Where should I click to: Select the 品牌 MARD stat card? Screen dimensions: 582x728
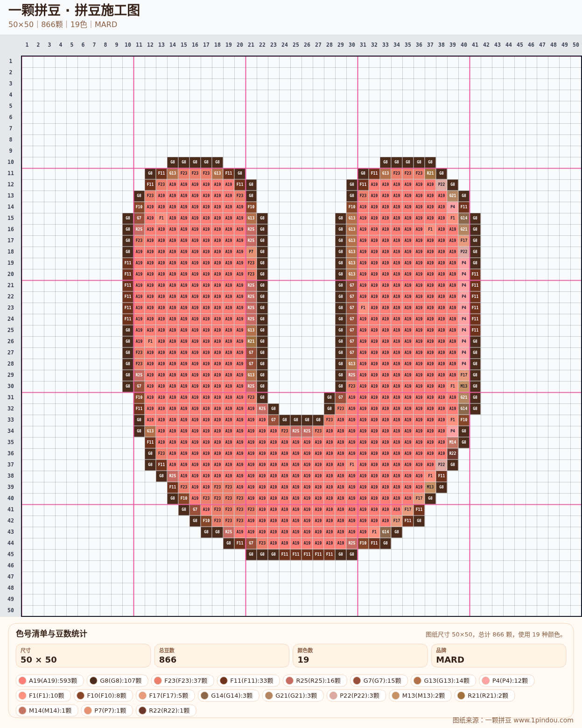click(498, 656)
